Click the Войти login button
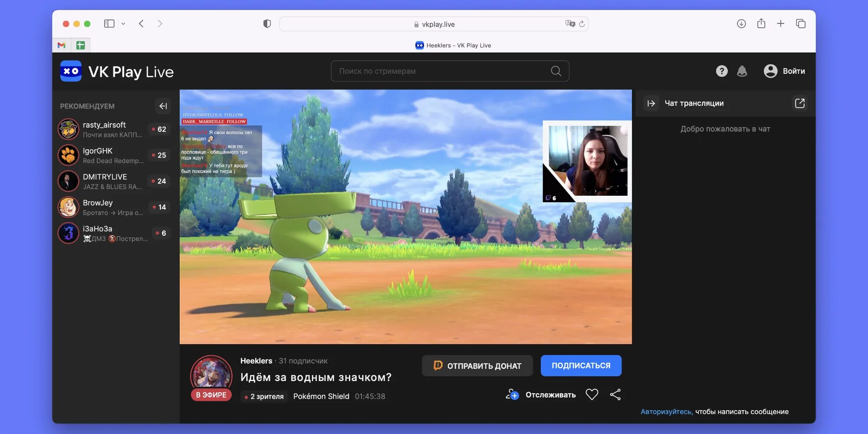Viewport: 868px width, 434px height. point(794,71)
